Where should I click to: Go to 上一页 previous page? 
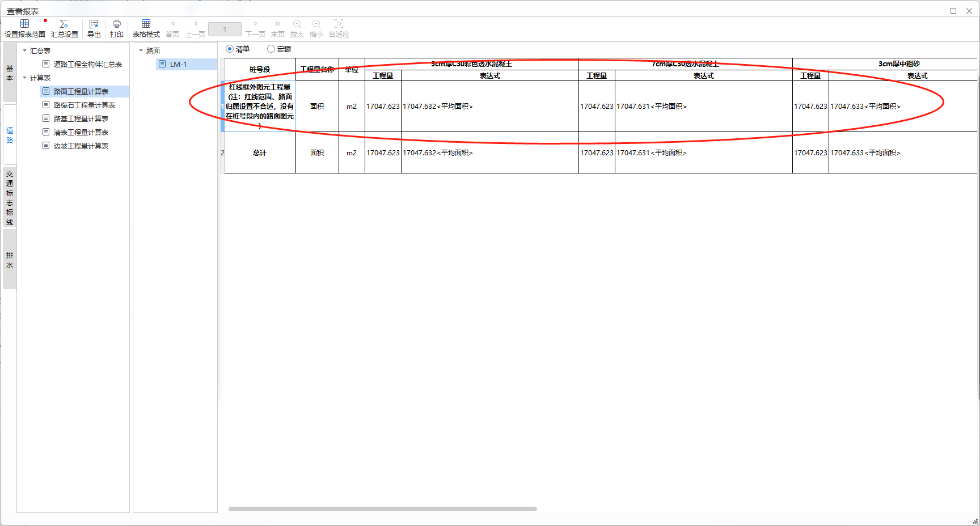coord(196,28)
